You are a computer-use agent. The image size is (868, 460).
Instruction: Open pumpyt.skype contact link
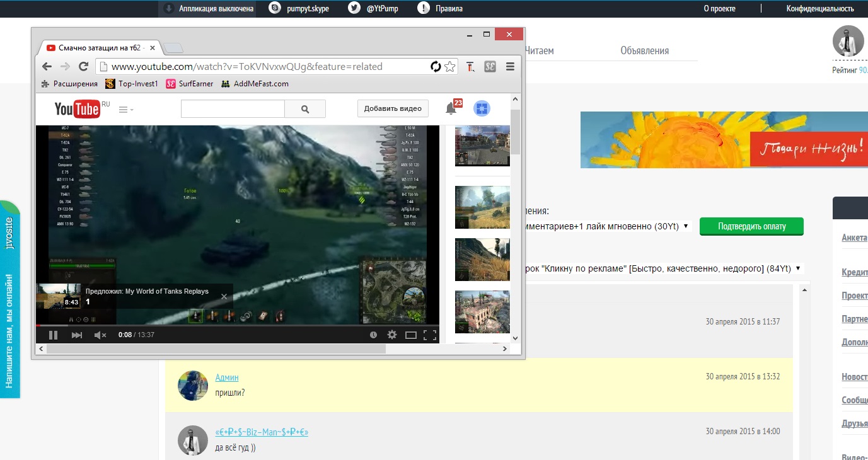(x=306, y=9)
